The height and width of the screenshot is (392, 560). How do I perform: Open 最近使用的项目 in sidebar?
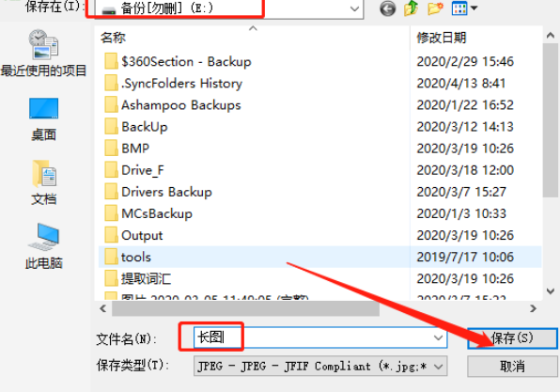[x=43, y=54]
